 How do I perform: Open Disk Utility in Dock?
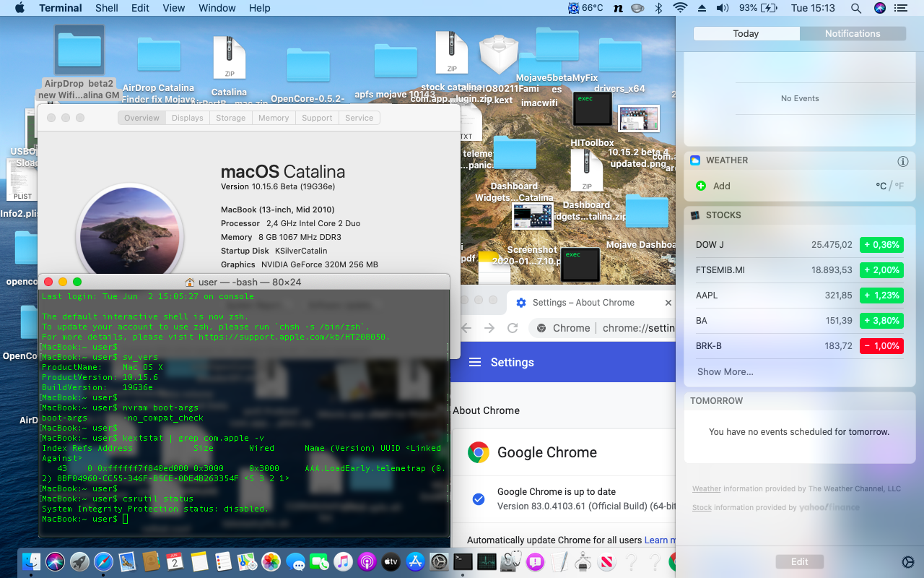[511, 561]
